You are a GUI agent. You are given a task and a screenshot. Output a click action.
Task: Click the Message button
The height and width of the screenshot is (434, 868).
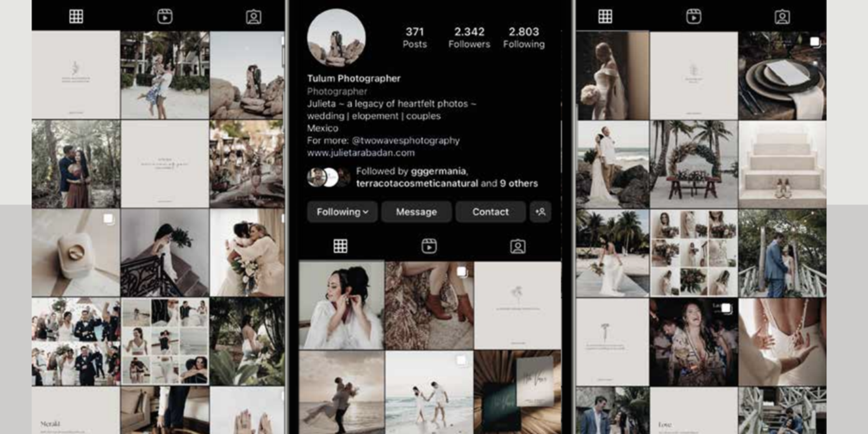point(416,212)
